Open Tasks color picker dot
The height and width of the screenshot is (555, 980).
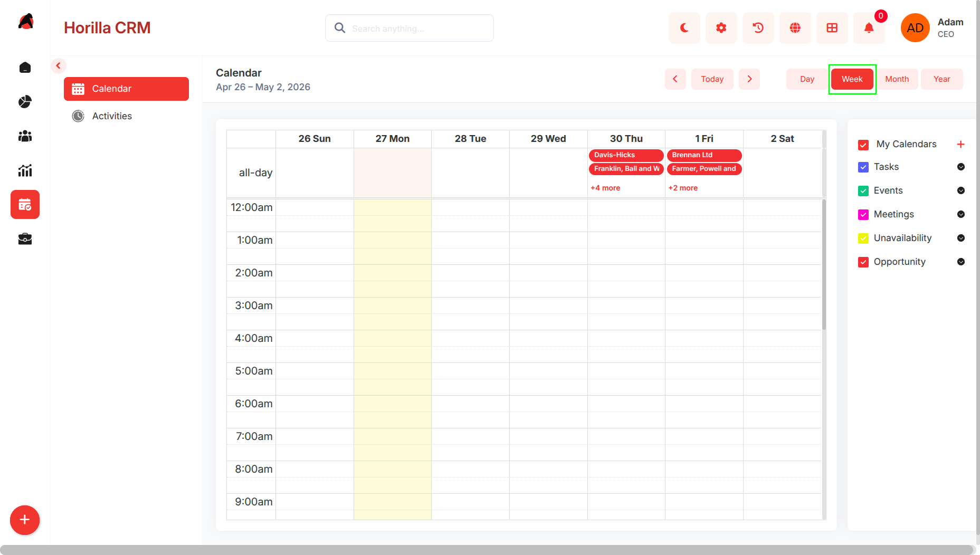tap(961, 167)
